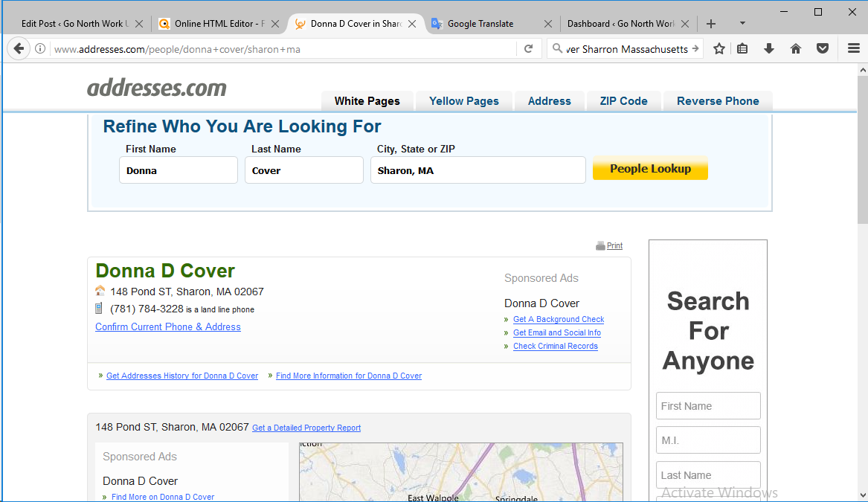Open the downloads arrow icon

tap(769, 48)
